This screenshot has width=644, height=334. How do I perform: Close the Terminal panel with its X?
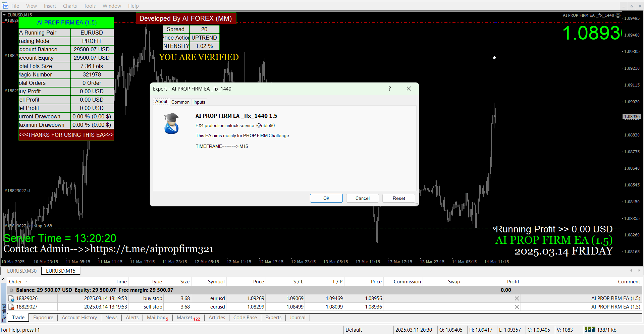click(x=3, y=279)
